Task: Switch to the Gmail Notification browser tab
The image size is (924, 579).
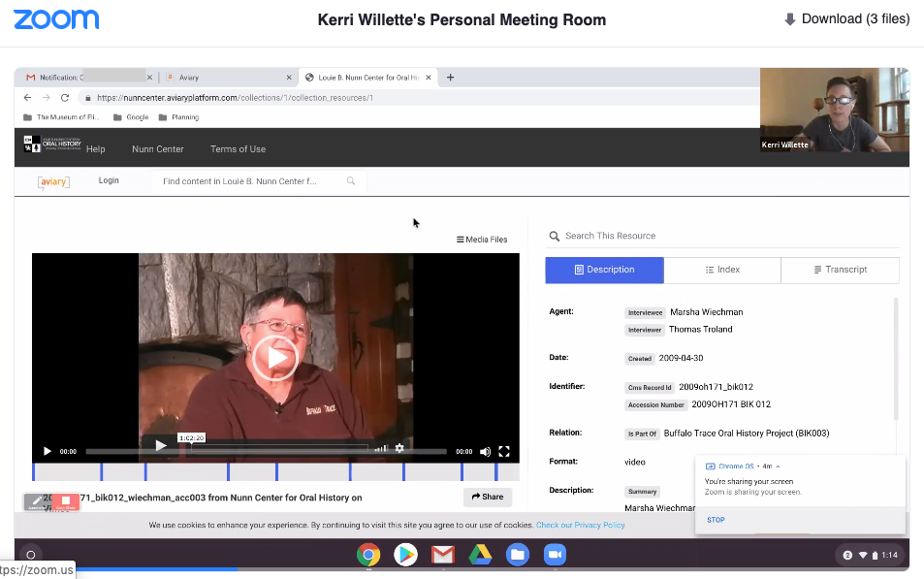Action: 86,78
